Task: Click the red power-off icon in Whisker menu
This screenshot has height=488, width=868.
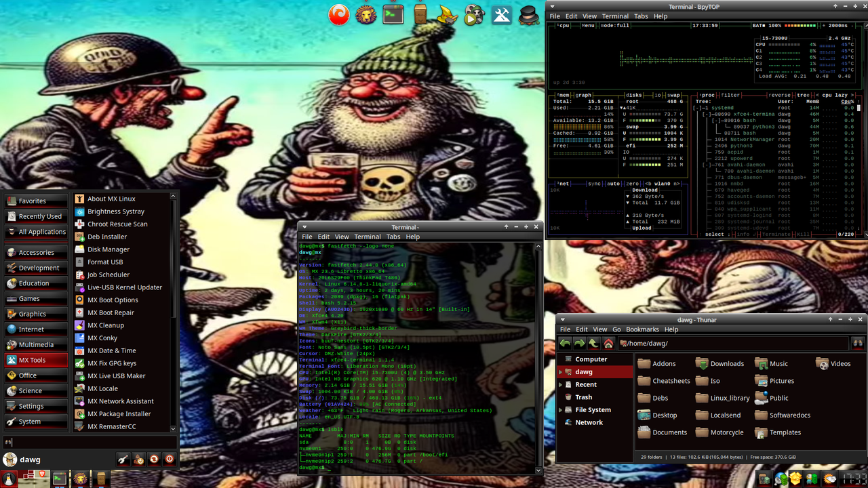Action: coord(170,459)
